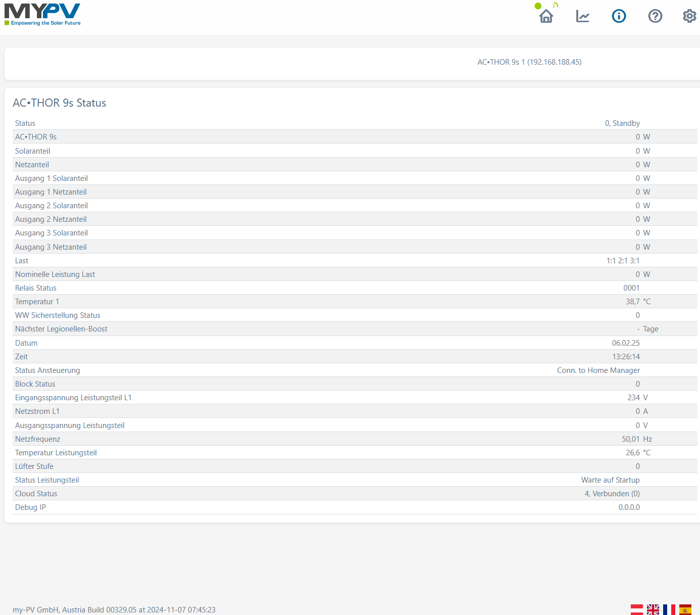Click the Zeit value '13:26:14'

pyautogui.click(x=626, y=357)
